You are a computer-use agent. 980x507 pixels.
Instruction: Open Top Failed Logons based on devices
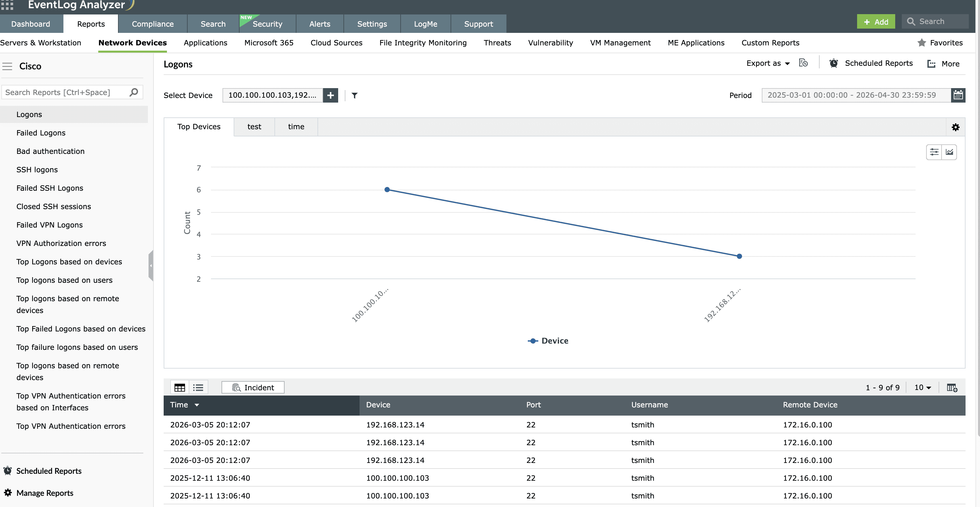[81, 329]
